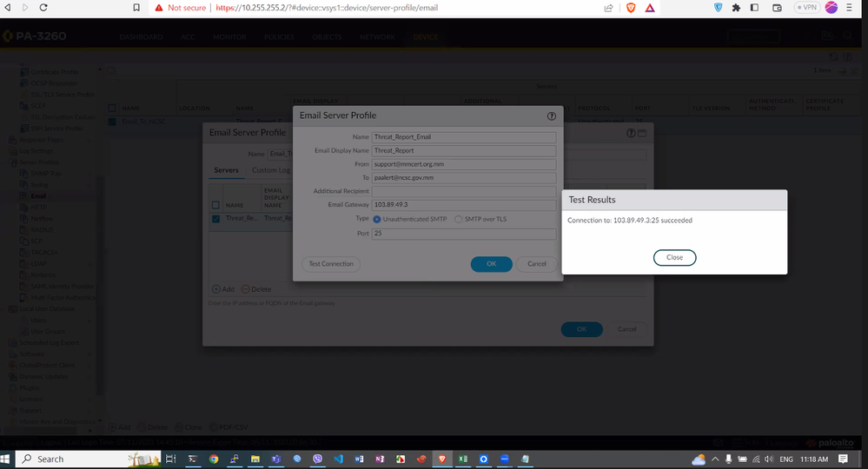Click the Name field with Threat_Report_Email

pos(464,137)
